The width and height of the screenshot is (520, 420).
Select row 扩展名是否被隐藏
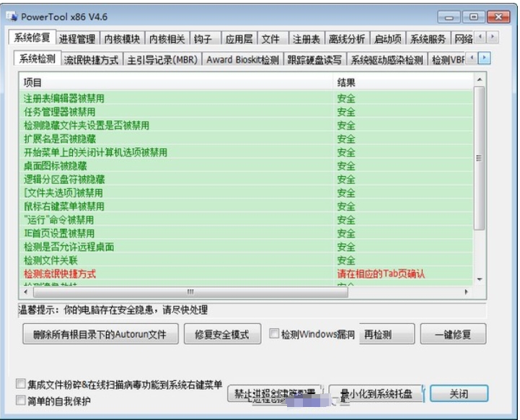tap(246, 139)
